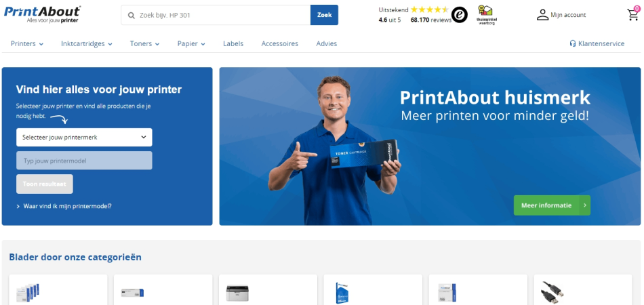Image resolution: width=644 pixels, height=305 pixels.
Task: Click the star rating icons
Action: [429, 10]
